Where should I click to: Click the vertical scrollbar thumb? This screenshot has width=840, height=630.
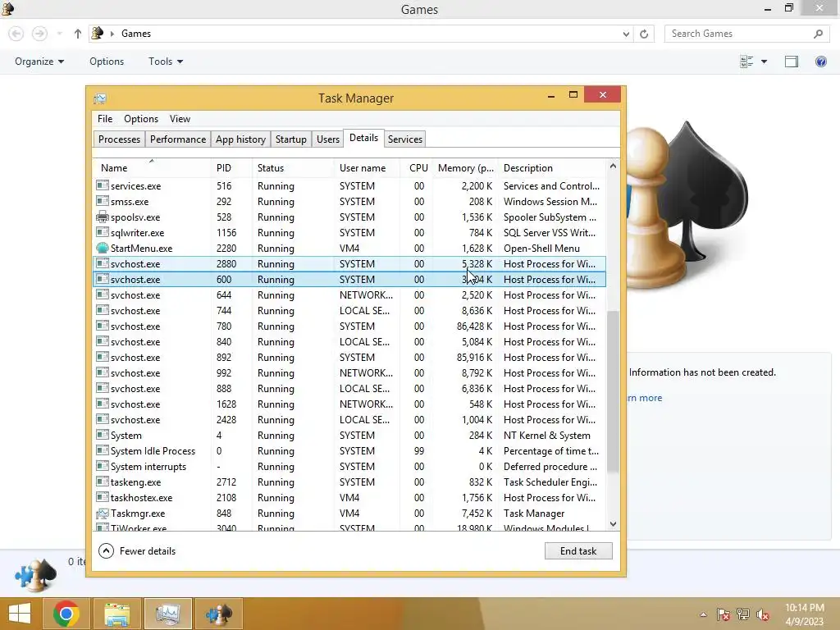[613, 391]
